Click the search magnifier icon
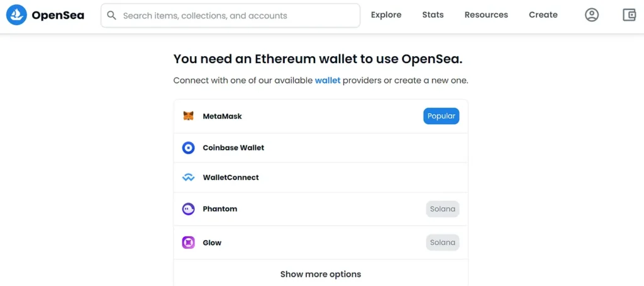This screenshot has height=286, width=644. click(x=111, y=16)
